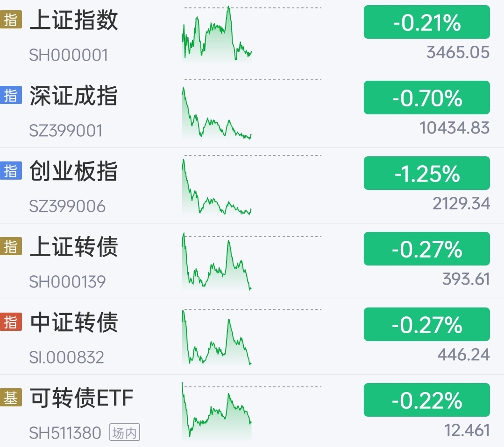Screen dimensions: 504x447
Task: Click the blue 指 badge beside 创业板指
Action: pyautogui.click(x=11, y=170)
